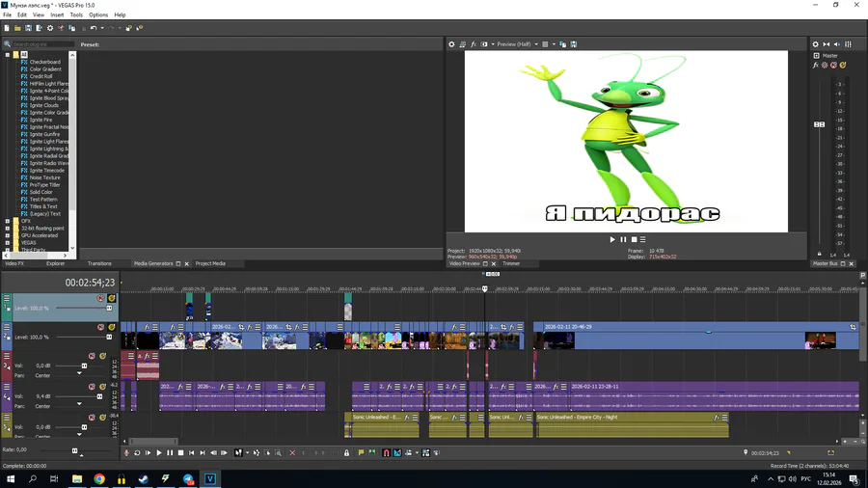The height and width of the screenshot is (488, 868).
Task: Open the Insert menu
Action: pos(57,14)
